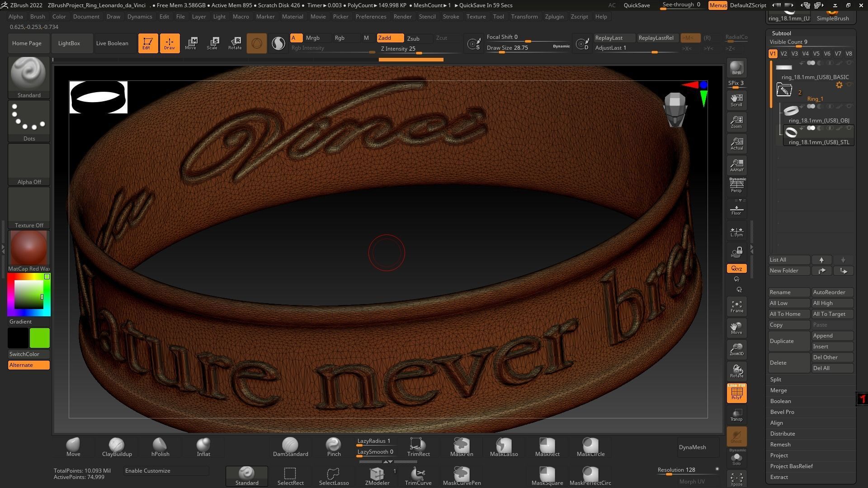This screenshot has height=488, width=868.
Task: Click the Scroll canvas icon
Action: coord(736,100)
